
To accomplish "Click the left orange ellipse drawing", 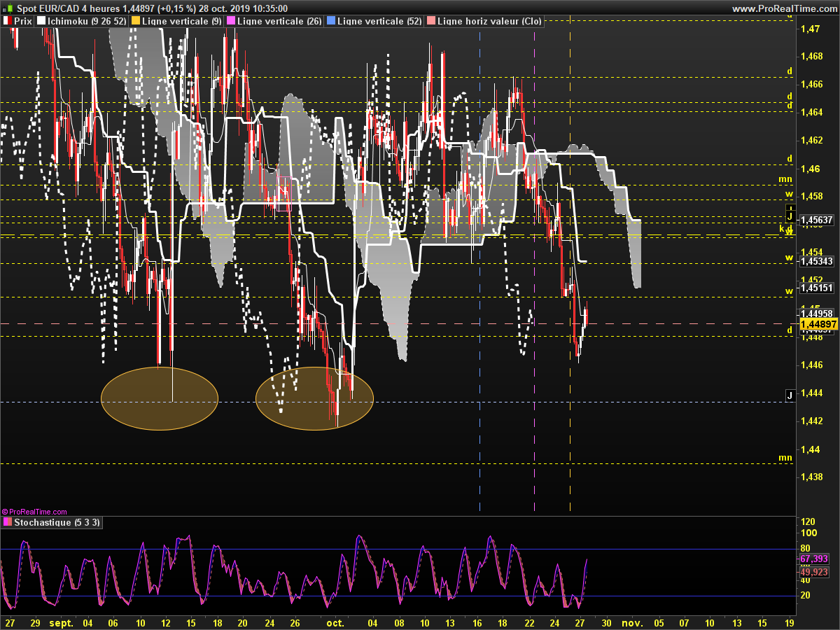I will pyautogui.click(x=160, y=398).
